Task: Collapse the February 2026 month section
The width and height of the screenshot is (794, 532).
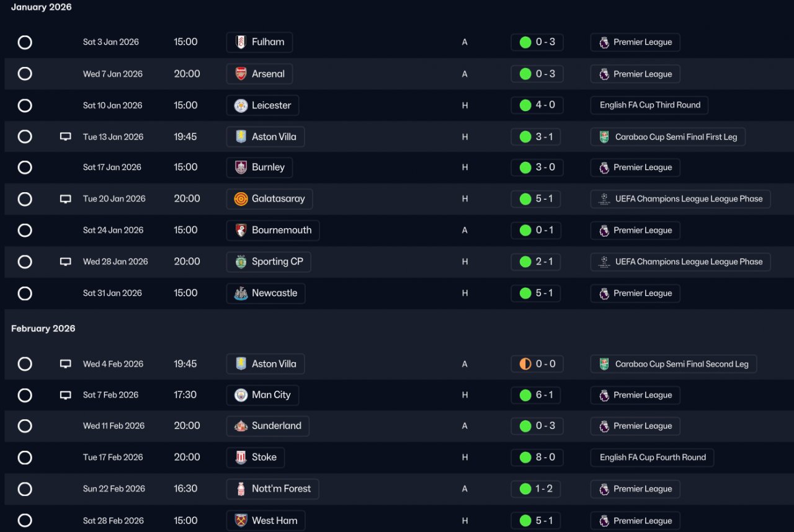Action: [43, 329]
